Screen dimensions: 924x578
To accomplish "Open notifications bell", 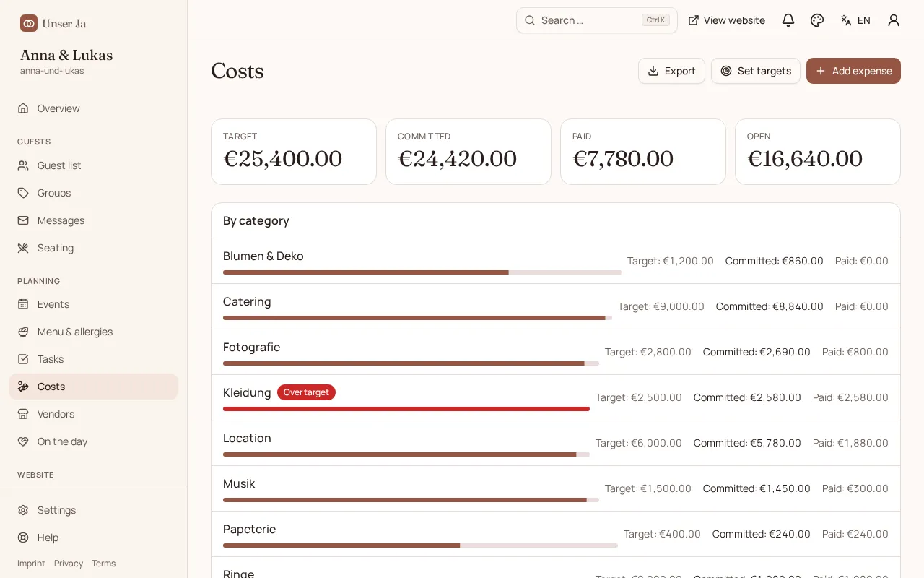I will pyautogui.click(x=788, y=20).
